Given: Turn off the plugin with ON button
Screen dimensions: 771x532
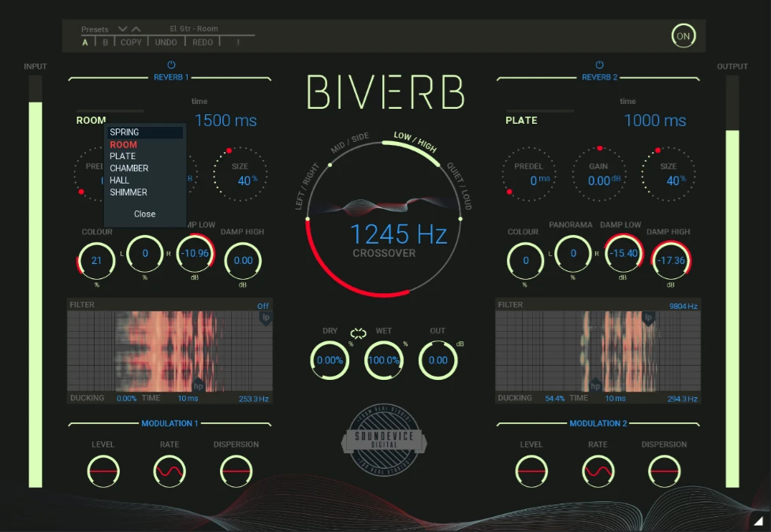Looking at the screenshot, I should pyautogui.click(x=683, y=36).
